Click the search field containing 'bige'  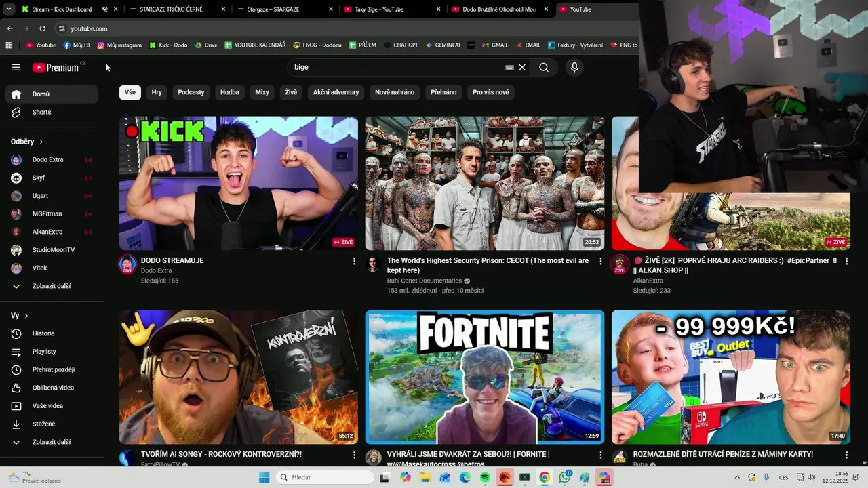[399, 67]
